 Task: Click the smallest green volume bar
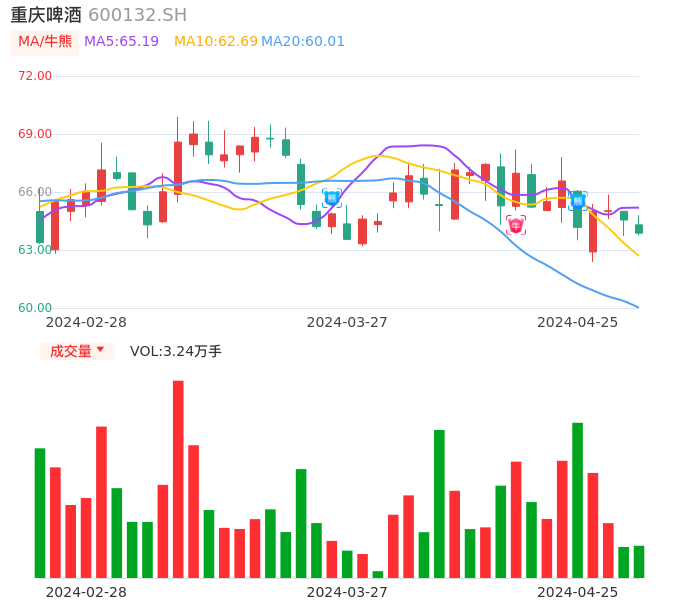378,574
